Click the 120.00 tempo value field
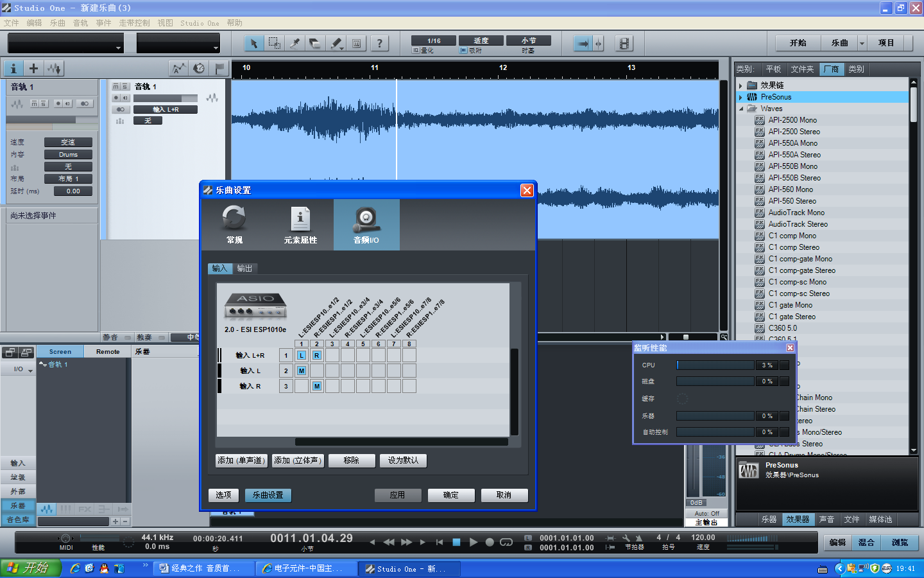 pyautogui.click(x=703, y=538)
